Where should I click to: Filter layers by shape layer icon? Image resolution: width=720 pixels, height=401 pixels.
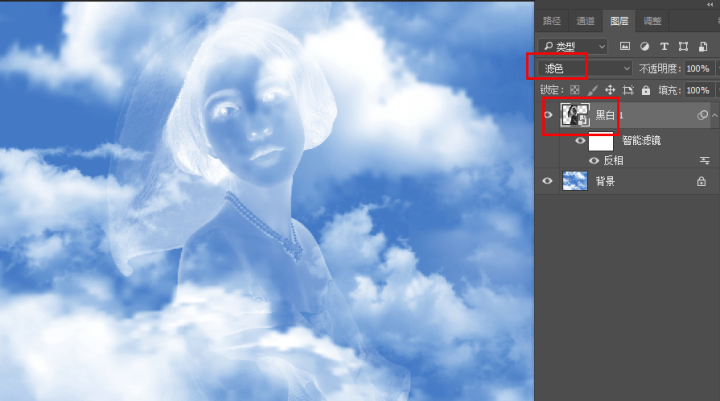683,46
